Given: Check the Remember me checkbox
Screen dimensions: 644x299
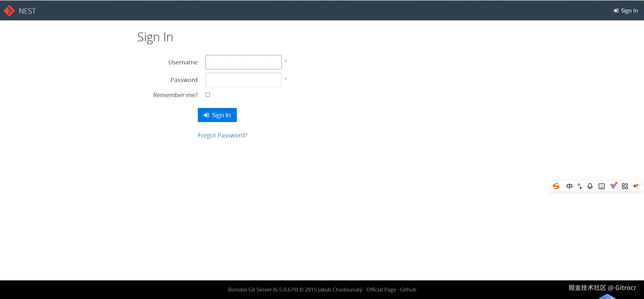Looking at the screenshot, I should pyautogui.click(x=208, y=95).
